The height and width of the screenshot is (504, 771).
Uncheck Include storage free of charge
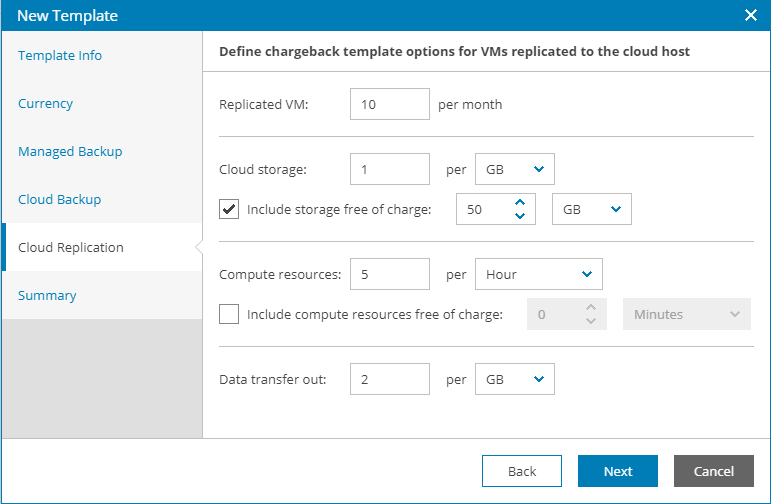[x=229, y=209]
